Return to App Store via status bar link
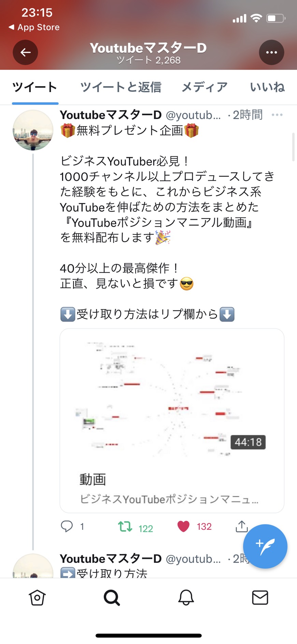297x644 pixels. click(x=34, y=27)
